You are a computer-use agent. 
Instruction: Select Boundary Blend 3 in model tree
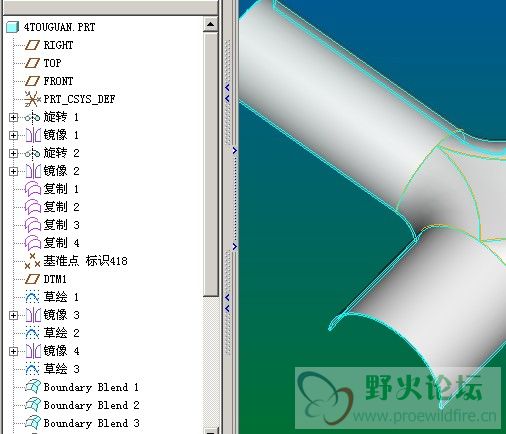[83, 423]
